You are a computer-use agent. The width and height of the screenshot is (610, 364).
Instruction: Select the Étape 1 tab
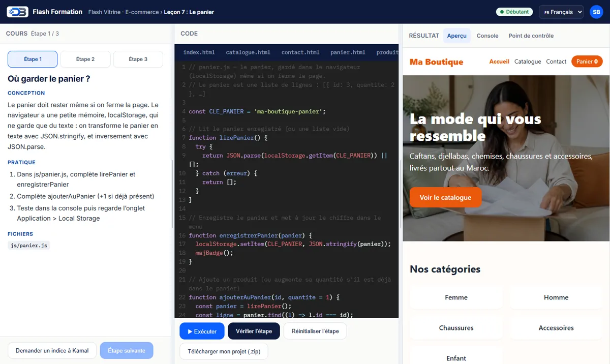(33, 59)
